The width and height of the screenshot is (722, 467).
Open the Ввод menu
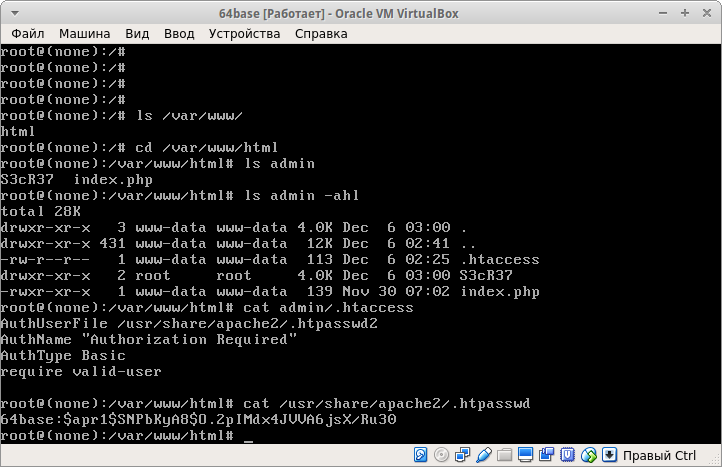(x=179, y=34)
